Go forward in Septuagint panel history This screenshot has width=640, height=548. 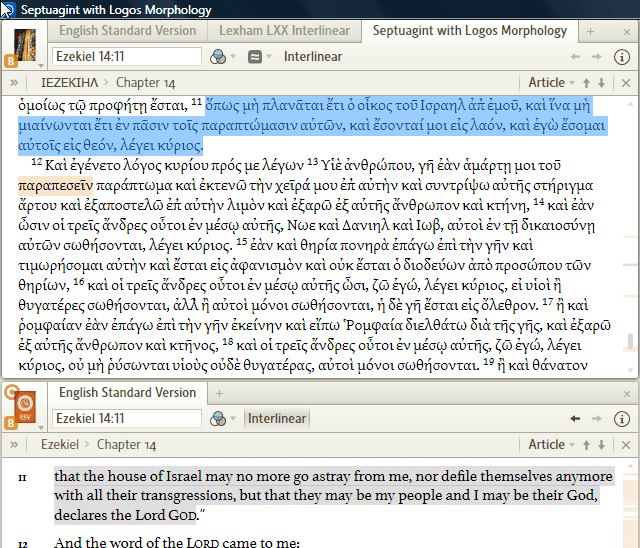[597, 57]
